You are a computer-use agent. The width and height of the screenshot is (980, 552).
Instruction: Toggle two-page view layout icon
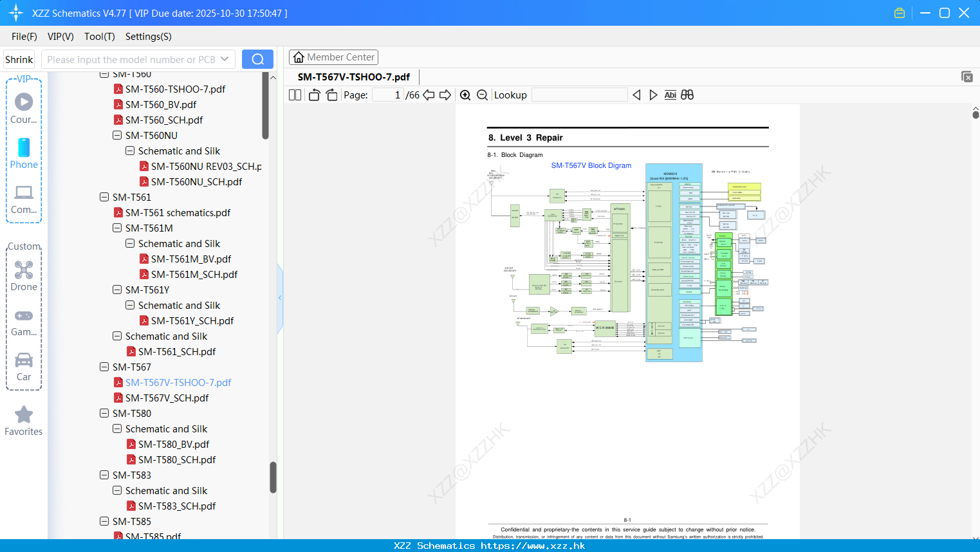pyautogui.click(x=295, y=95)
